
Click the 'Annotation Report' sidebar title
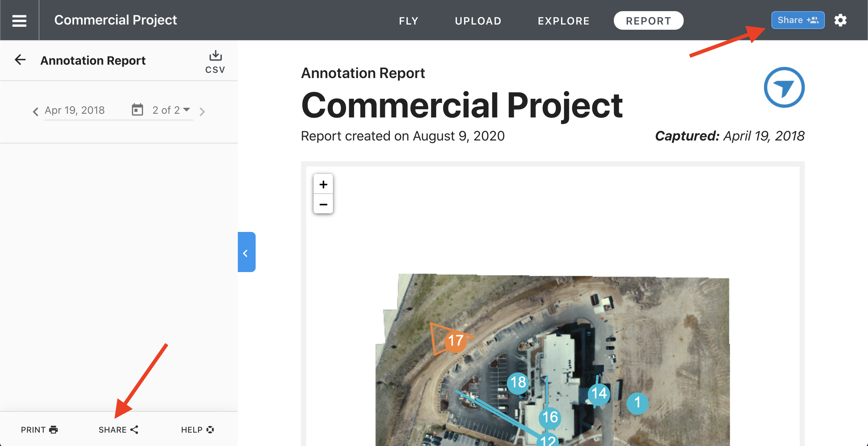[93, 60]
